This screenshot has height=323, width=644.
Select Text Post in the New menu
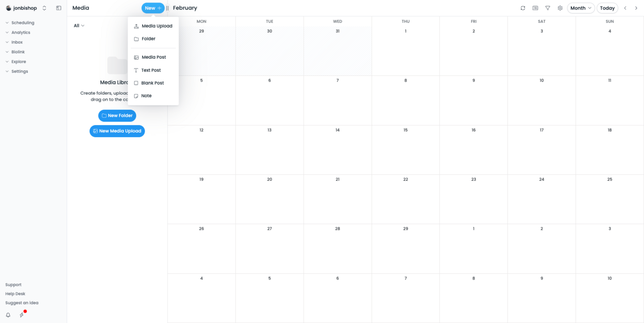[153, 70]
